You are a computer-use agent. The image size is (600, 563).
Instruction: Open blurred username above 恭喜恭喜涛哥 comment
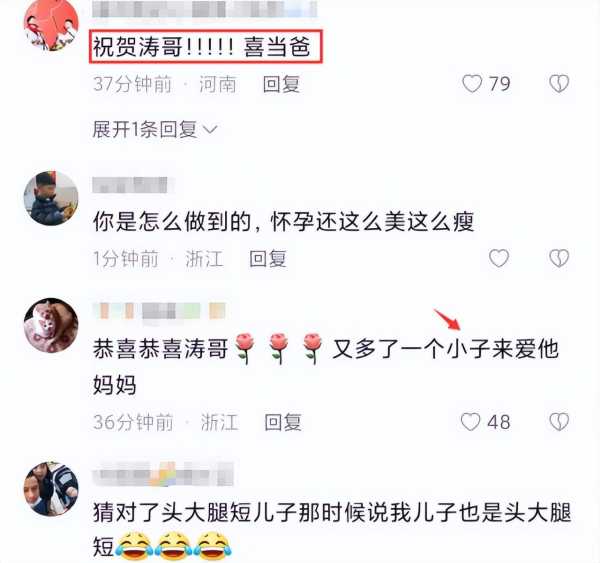(160, 310)
